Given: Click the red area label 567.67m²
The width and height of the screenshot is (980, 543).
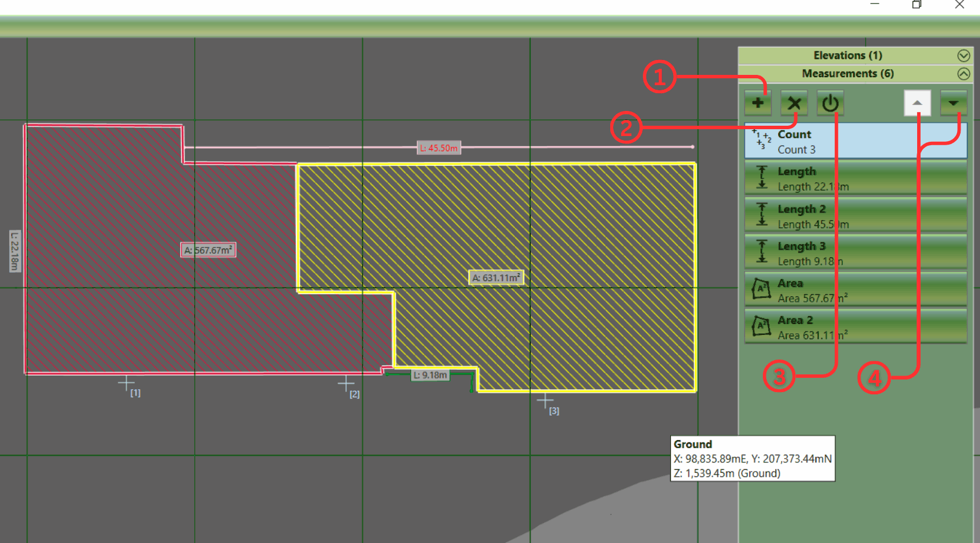Looking at the screenshot, I should pos(208,250).
